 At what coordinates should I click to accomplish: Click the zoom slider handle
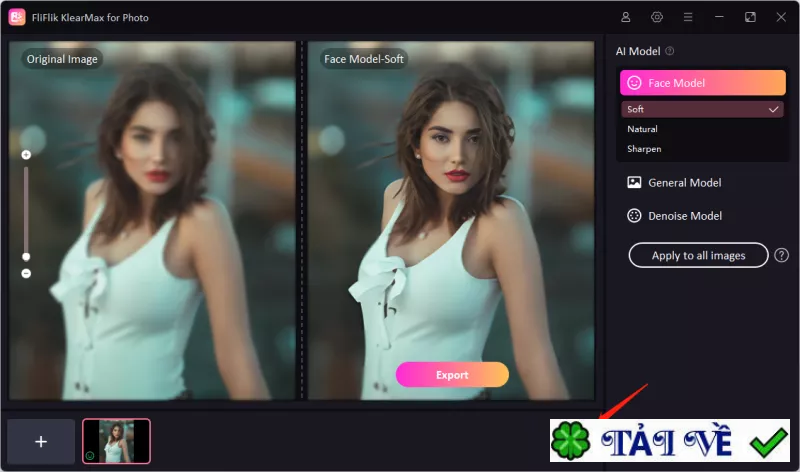26,257
